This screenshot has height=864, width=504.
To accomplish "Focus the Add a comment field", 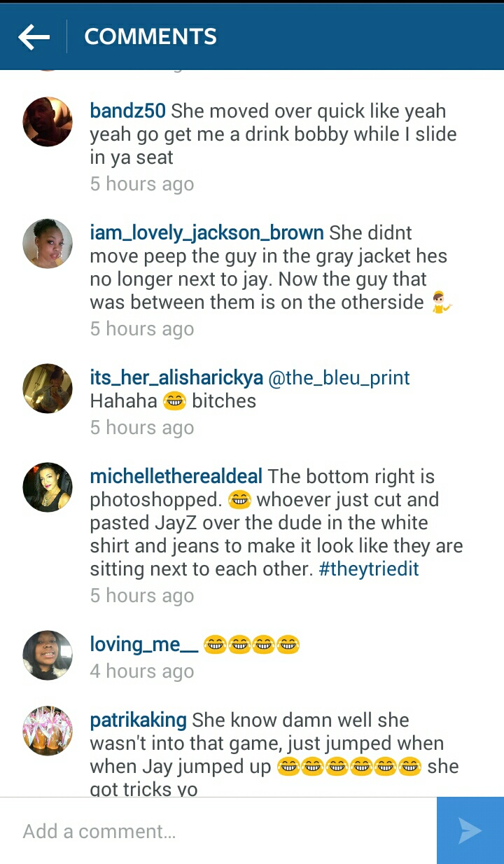I will (218, 830).
